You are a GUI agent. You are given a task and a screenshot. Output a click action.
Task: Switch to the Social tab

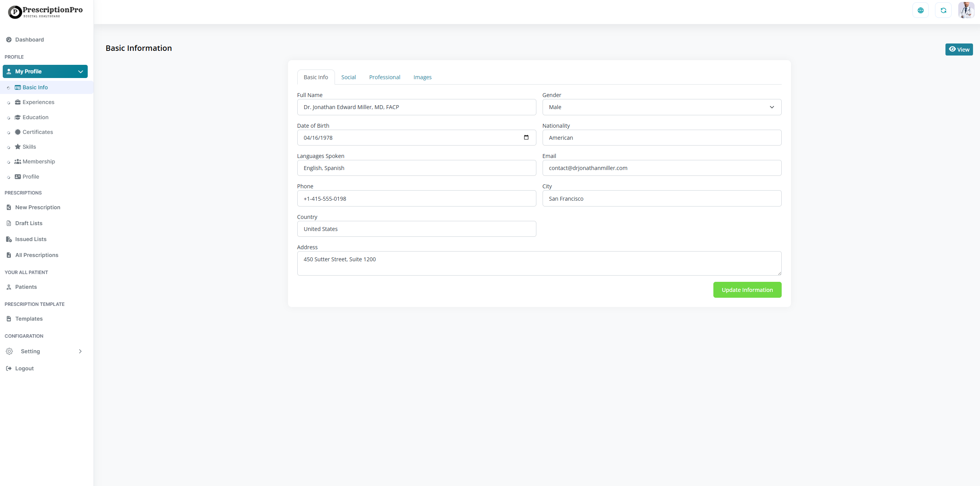pyautogui.click(x=348, y=77)
